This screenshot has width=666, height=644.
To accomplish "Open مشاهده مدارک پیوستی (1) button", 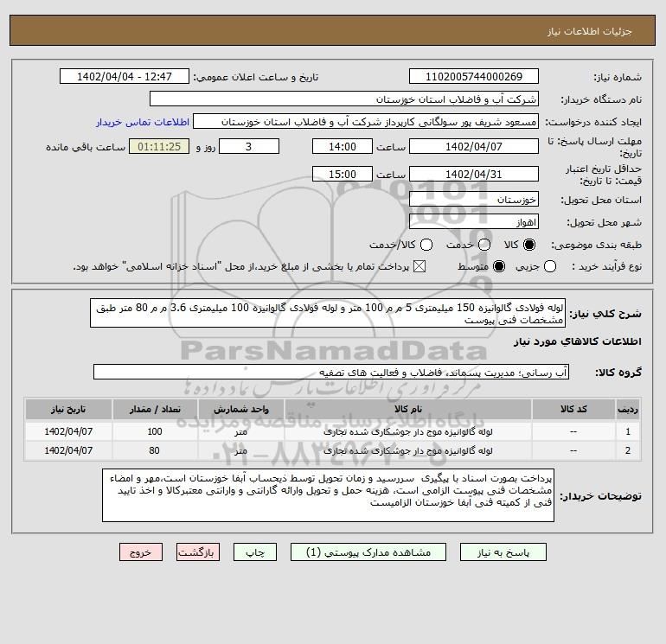I will click(x=368, y=552).
